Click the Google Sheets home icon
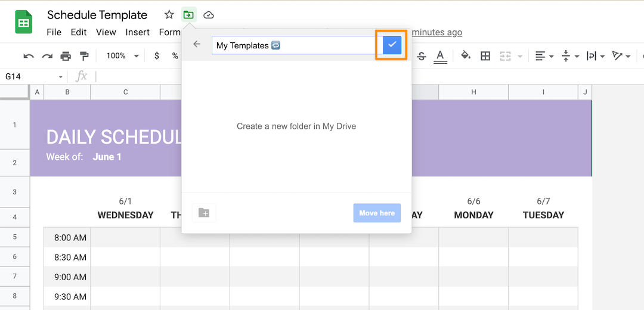The width and height of the screenshot is (644, 310). 24,23
